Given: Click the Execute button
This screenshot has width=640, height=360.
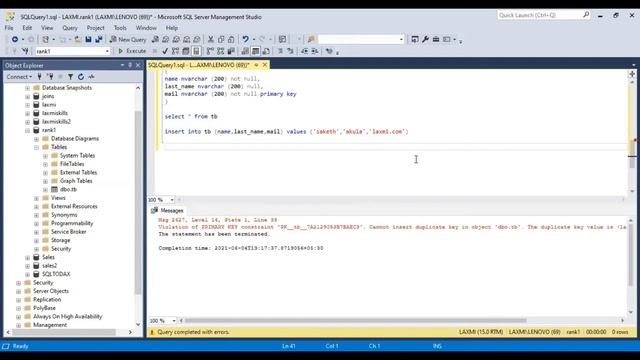Looking at the screenshot, I should coord(132,51).
